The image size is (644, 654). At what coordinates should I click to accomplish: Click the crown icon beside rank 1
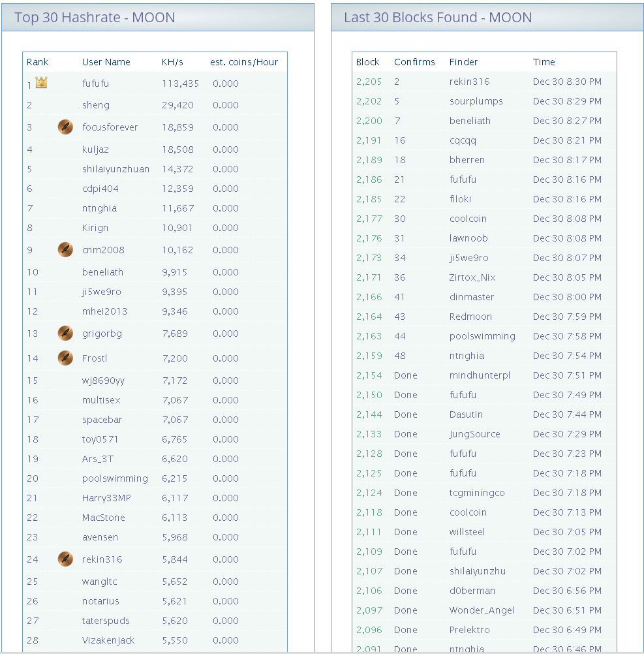click(41, 82)
